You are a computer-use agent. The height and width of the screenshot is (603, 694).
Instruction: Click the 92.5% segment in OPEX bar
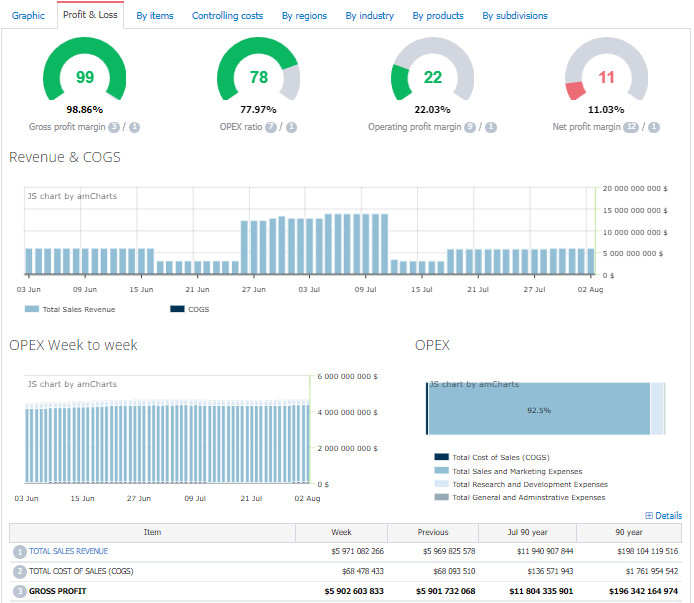tap(539, 410)
